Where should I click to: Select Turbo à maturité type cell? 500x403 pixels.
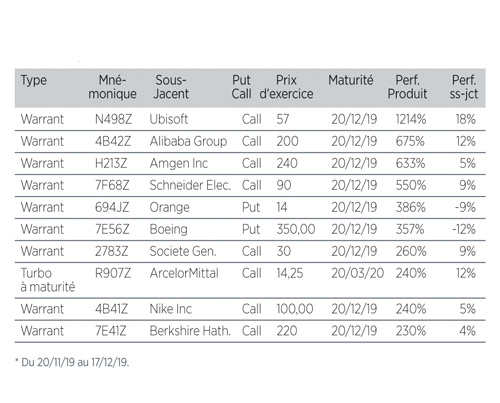48,280
